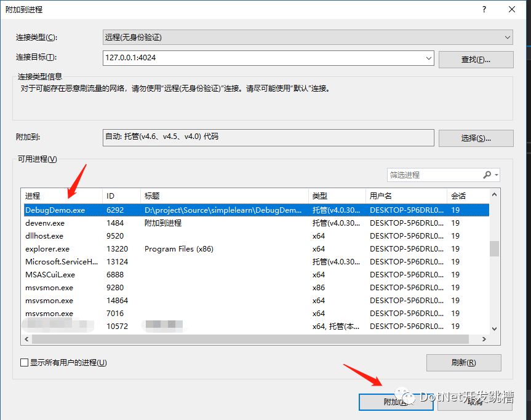Click the magnifier search icon in filter box
Image resolution: width=531 pixels, height=420 pixels.
(487, 175)
